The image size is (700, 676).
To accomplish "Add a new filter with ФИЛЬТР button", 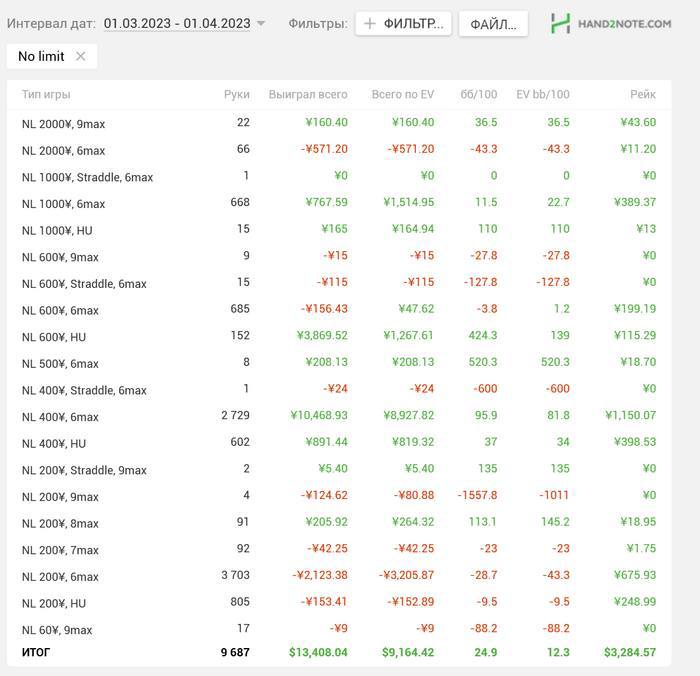I will tap(403, 23).
